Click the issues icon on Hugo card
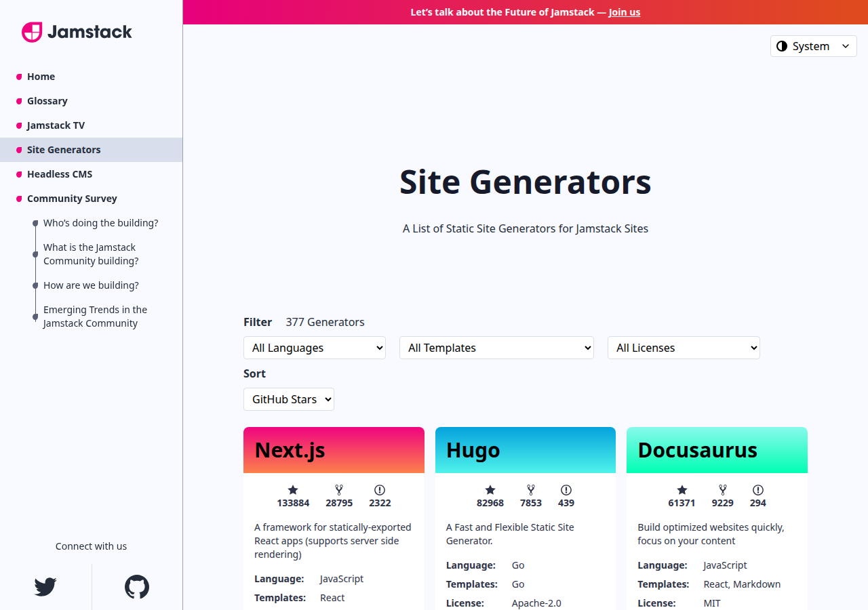This screenshot has width=868, height=610. pyautogui.click(x=566, y=489)
